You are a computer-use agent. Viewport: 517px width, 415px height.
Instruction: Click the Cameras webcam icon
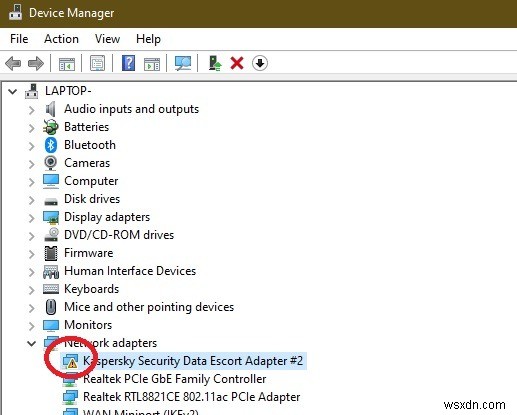(x=51, y=163)
